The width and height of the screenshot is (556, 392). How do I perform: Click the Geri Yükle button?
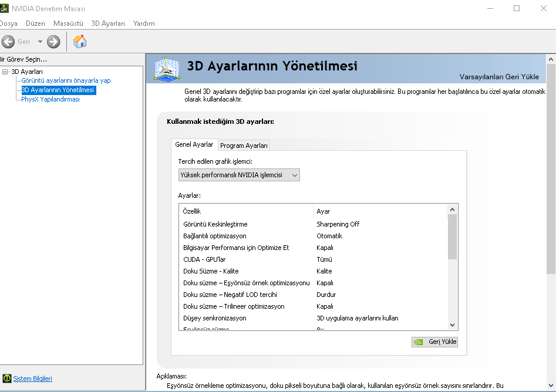pos(434,342)
